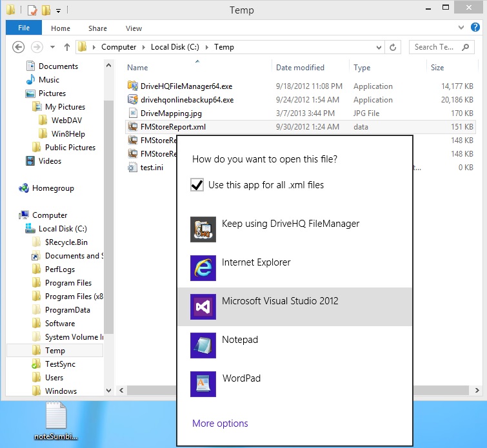This screenshot has height=448, width=487.
Task: Choose the Notepad app icon
Action: click(x=203, y=345)
